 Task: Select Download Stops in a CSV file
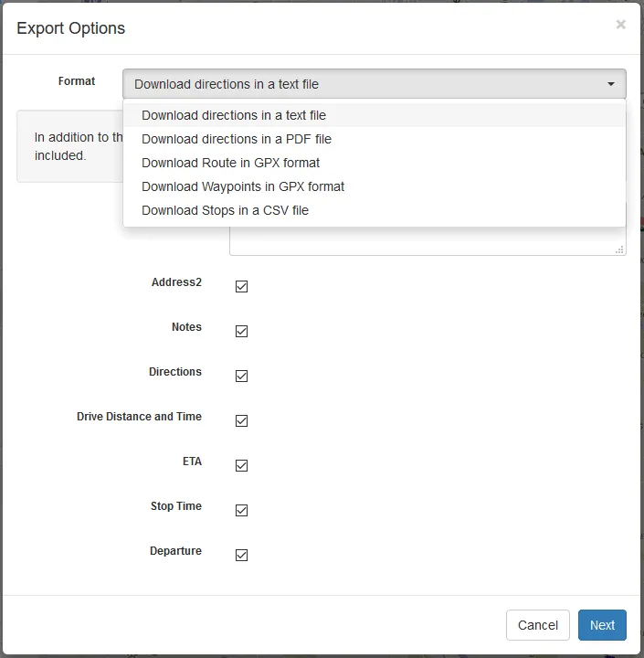(x=375, y=210)
